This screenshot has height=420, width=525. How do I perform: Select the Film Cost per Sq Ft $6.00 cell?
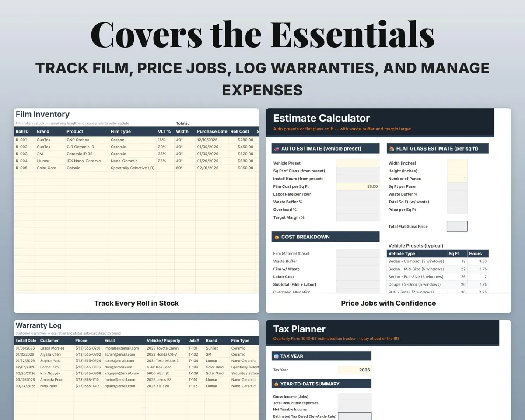[x=358, y=186]
